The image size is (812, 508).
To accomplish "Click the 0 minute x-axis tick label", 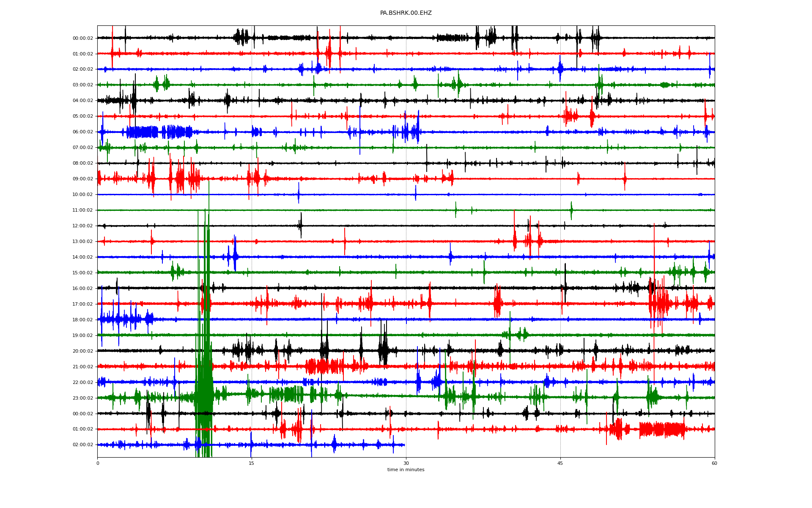I will (x=98, y=463).
